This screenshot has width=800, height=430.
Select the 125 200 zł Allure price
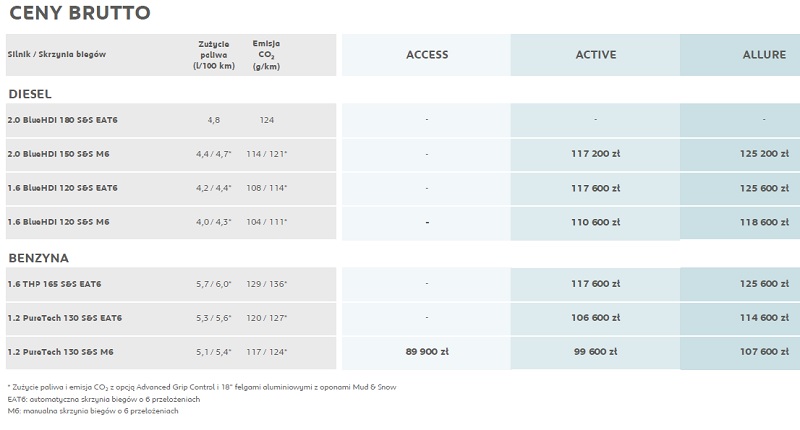click(764, 154)
